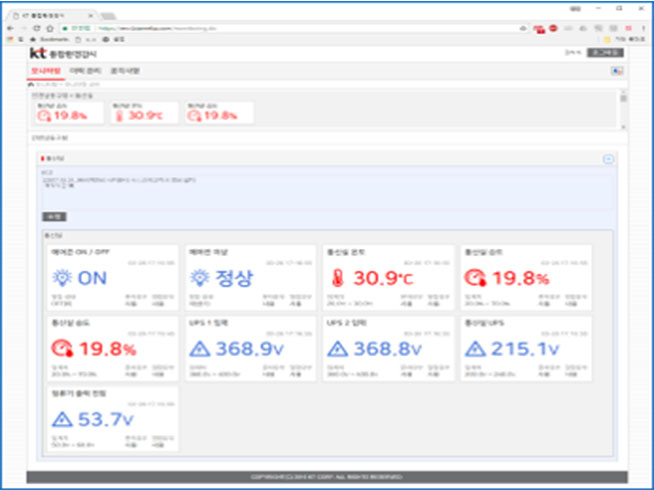Viewport: 654px width, 490px height.
Task: Select the red 모니터링 tab
Action: [46, 71]
